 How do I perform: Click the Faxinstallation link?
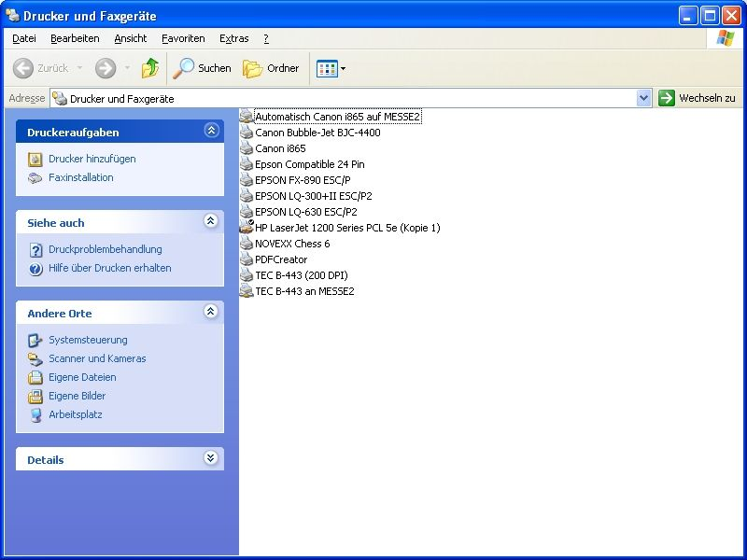pyautogui.click(x=81, y=177)
